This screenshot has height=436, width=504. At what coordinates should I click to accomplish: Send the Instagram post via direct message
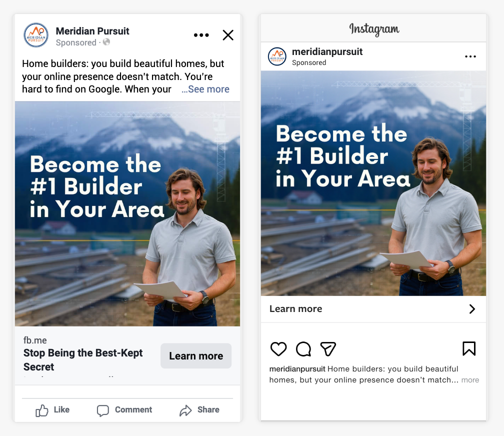click(x=328, y=349)
